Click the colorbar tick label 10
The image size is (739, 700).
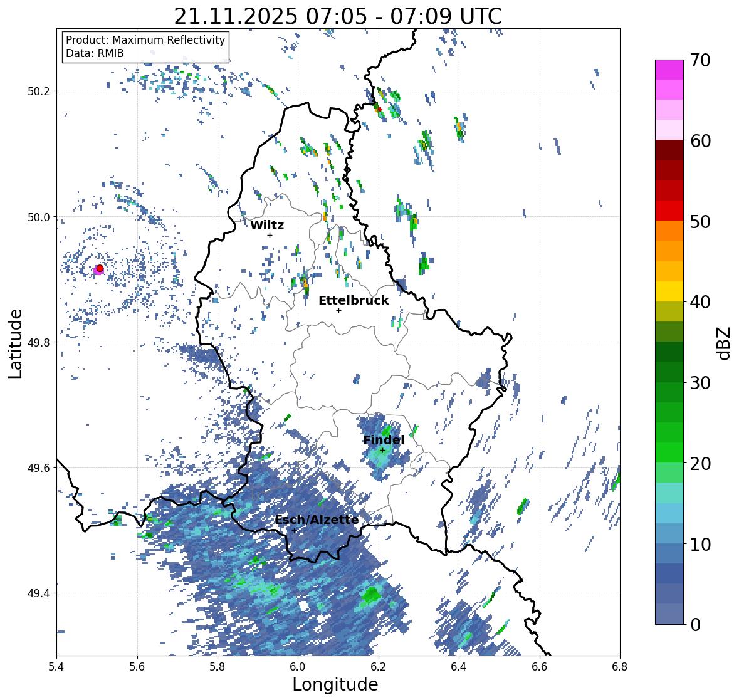pos(700,544)
